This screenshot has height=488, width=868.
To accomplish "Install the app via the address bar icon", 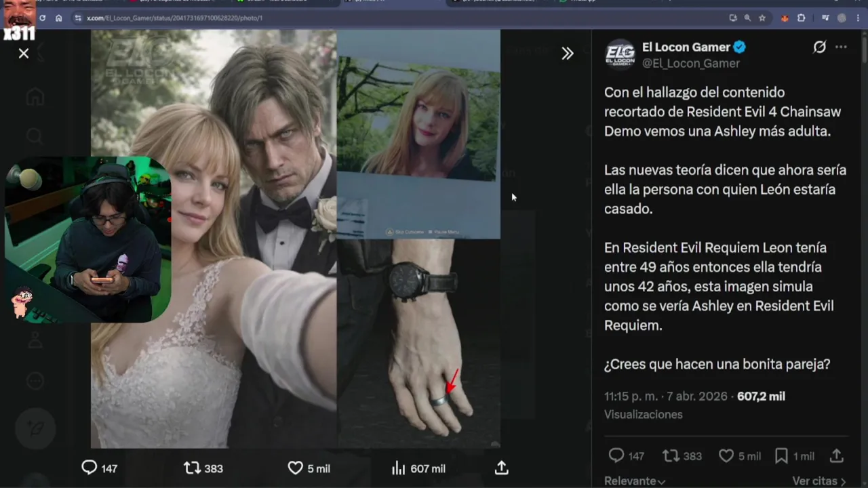I will 732,18.
